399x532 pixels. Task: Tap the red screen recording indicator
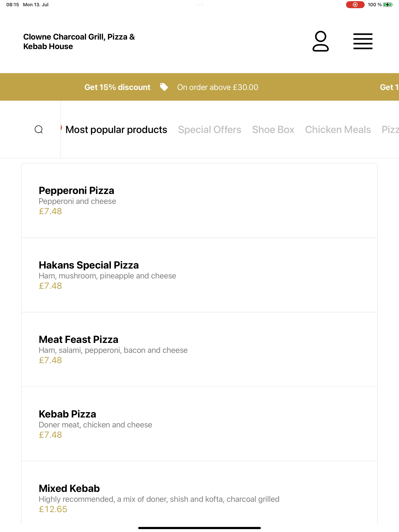click(x=355, y=4)
